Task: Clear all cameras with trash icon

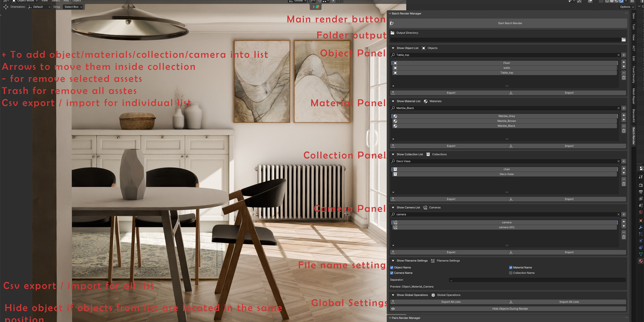Action: coord(624,237)
